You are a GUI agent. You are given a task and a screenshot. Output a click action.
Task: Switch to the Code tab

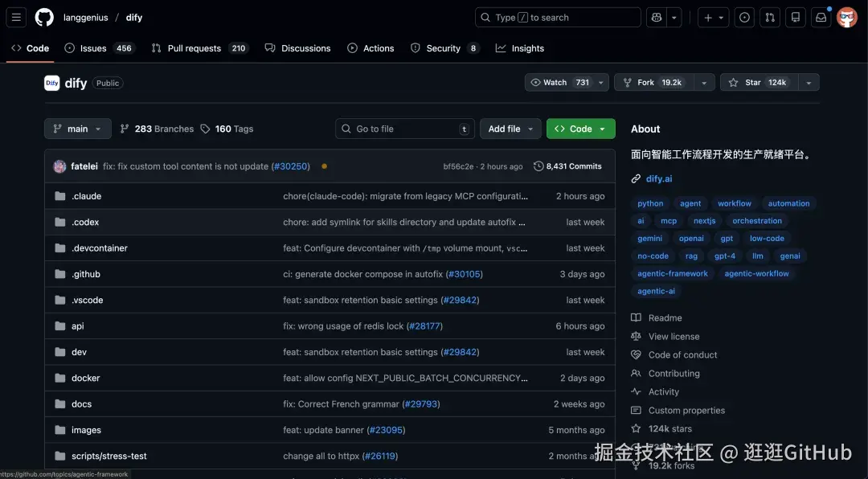click(31, 48)
